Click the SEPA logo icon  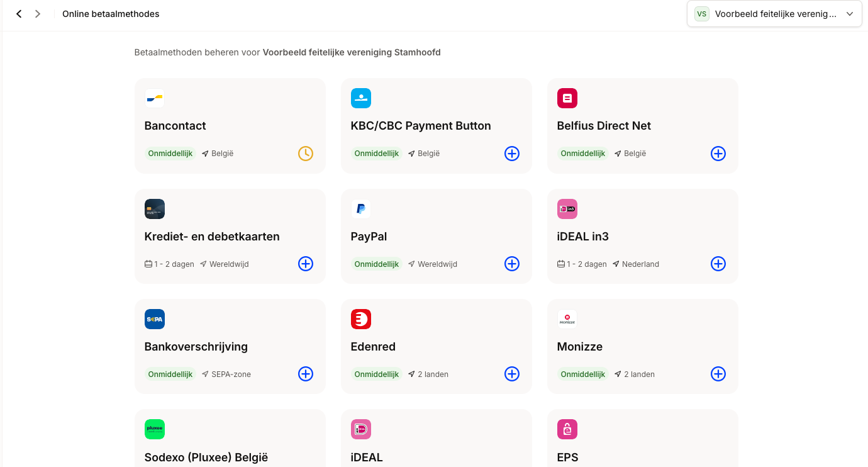tap(155, 319)
